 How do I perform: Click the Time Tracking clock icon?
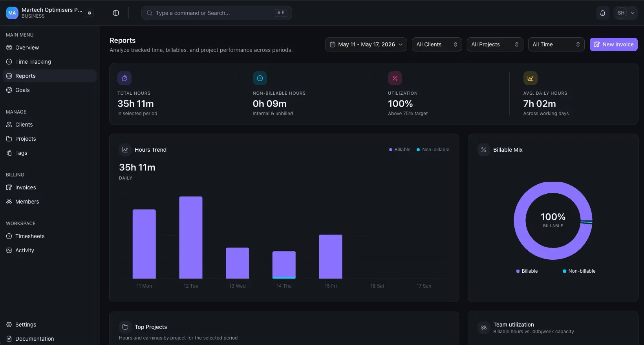click(x=9, y=62)
